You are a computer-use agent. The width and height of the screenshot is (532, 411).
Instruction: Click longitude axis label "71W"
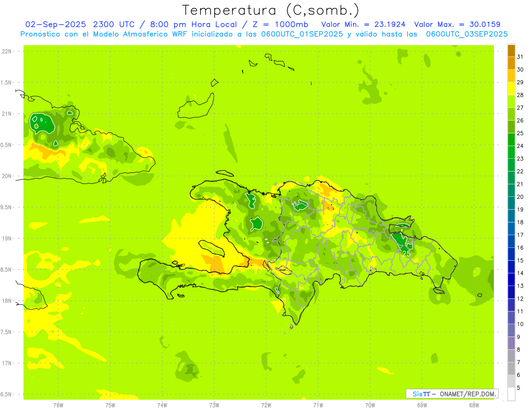tap(318, 405)
